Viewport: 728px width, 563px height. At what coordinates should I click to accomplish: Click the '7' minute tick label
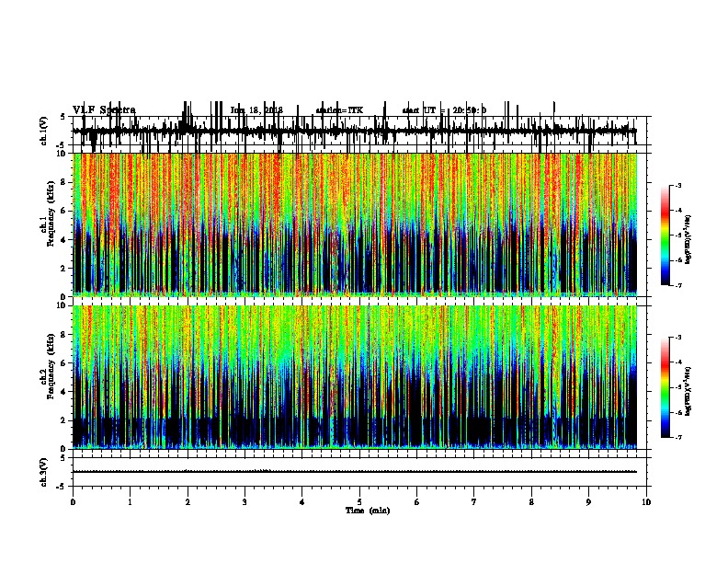[474, 502]
